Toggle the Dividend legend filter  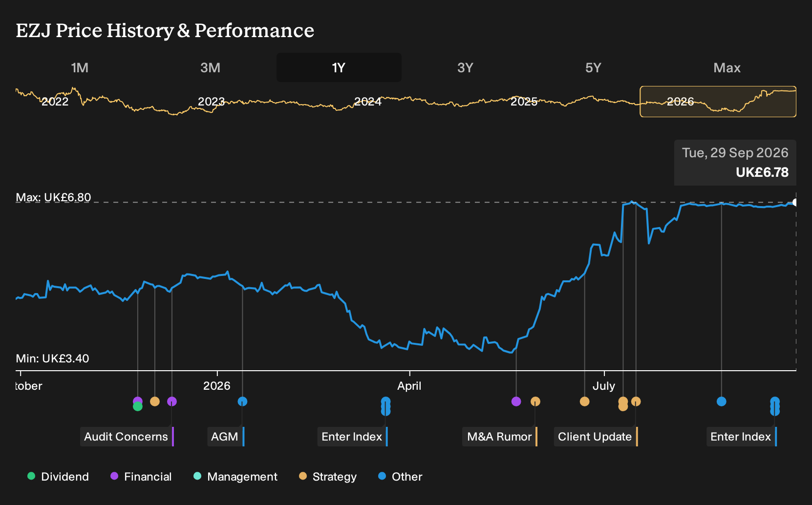(x=58, y=477)
